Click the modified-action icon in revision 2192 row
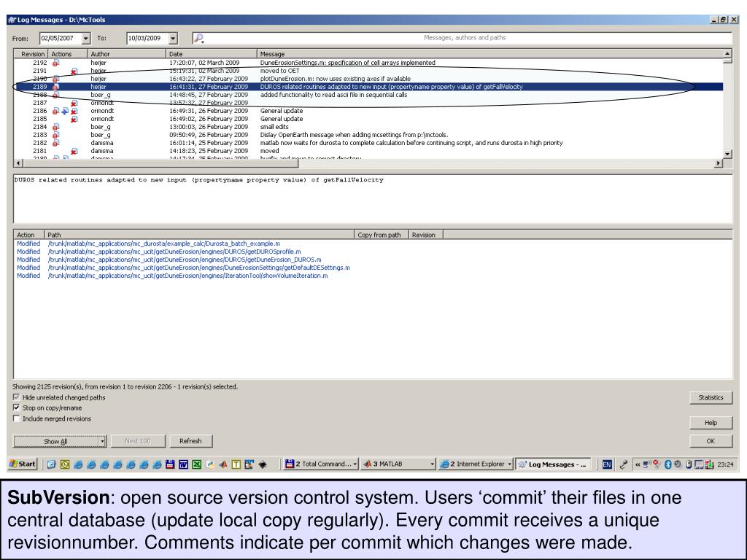The height and width of the screenshot is (560, 747). point(55,63)
